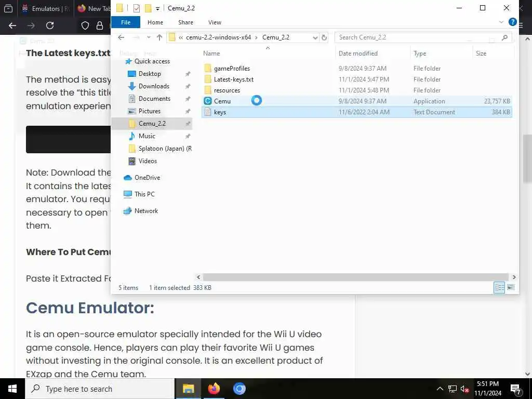The height and width of the screenshot is (399, 532).
Task: Refresh the Cemu_2.2 folder view
Action: (x=324, y=37)
